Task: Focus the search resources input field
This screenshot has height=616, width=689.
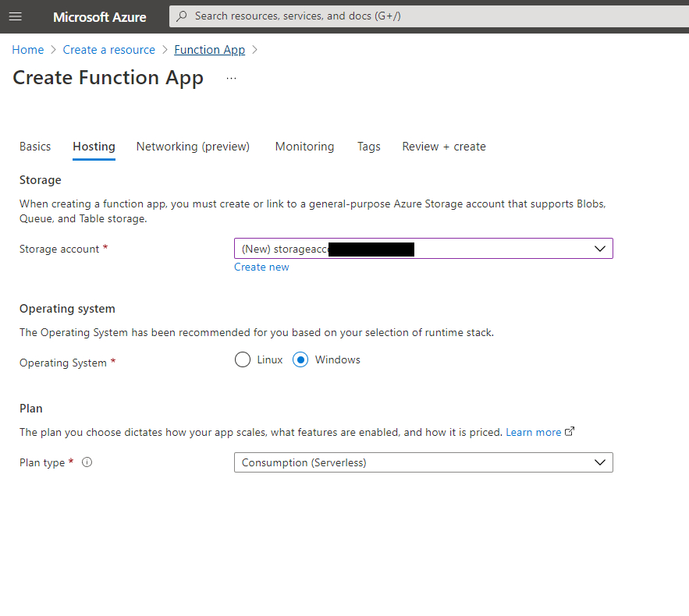Action: [x=429, y=16]
